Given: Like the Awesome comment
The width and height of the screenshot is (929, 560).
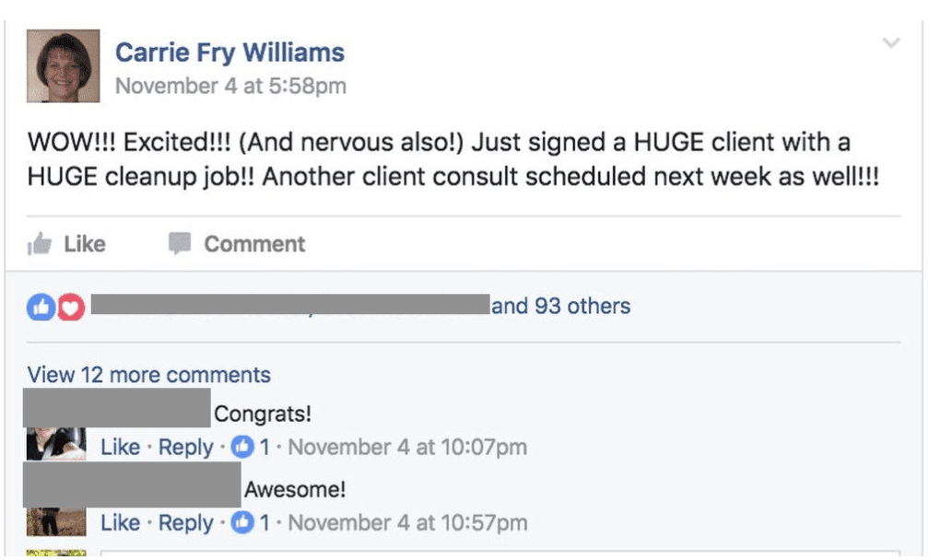Looking at the screenshot, I should (121, 522).
